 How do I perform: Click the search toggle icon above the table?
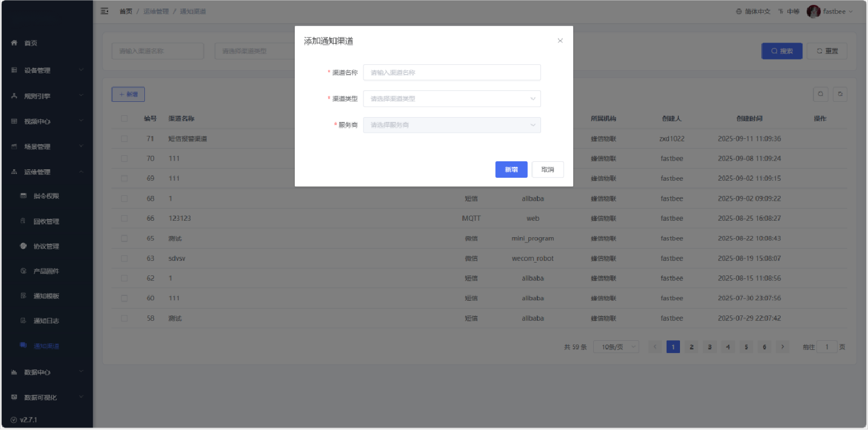click(x=820, y=94)
